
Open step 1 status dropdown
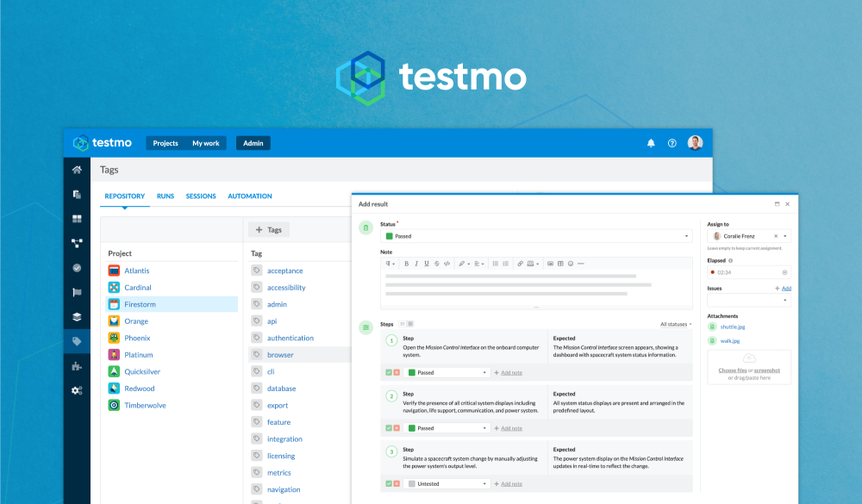coord(447,373)
